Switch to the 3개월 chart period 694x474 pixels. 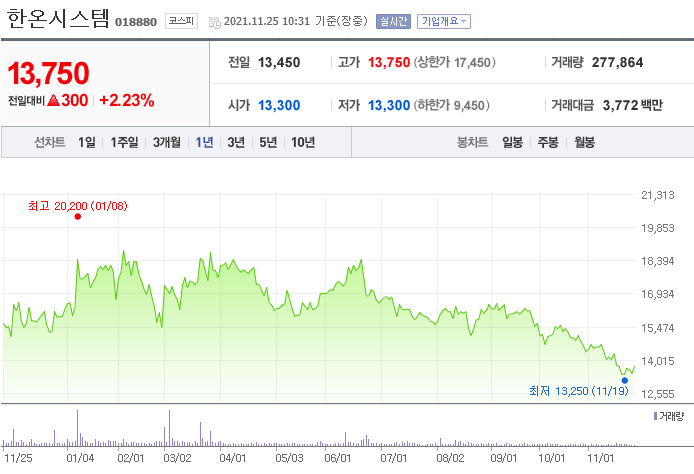click(x=167, y=143)
